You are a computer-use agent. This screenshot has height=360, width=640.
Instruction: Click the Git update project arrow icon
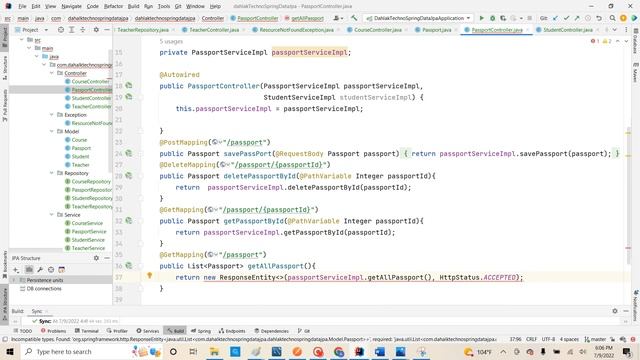[555, 18]
